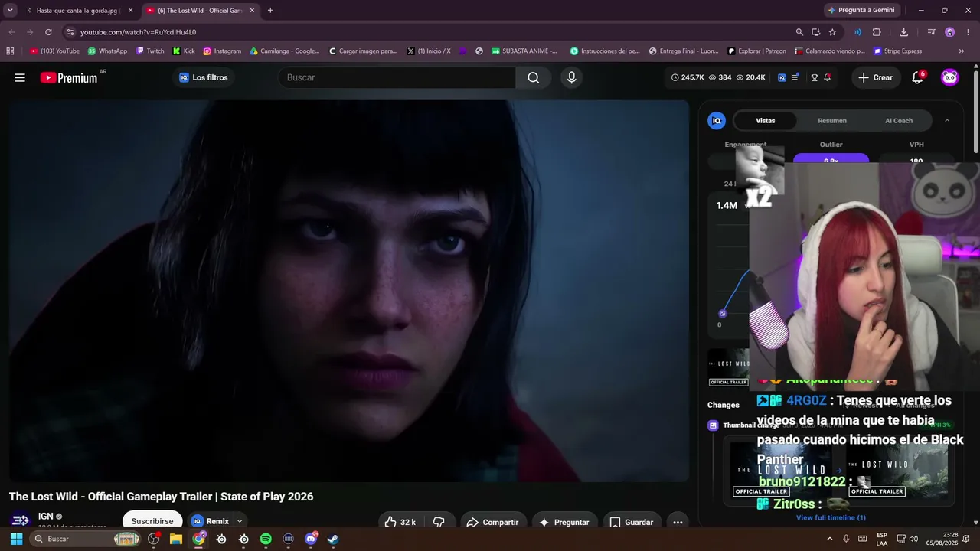Open the AI Coach tab
The image size is (980, 551).
(x=899, y=120)
